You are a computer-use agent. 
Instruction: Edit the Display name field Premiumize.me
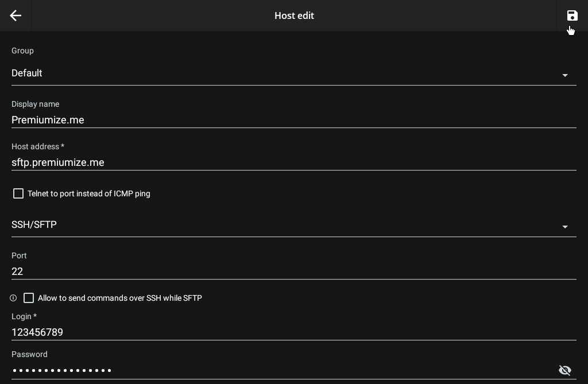click(293, 120)
